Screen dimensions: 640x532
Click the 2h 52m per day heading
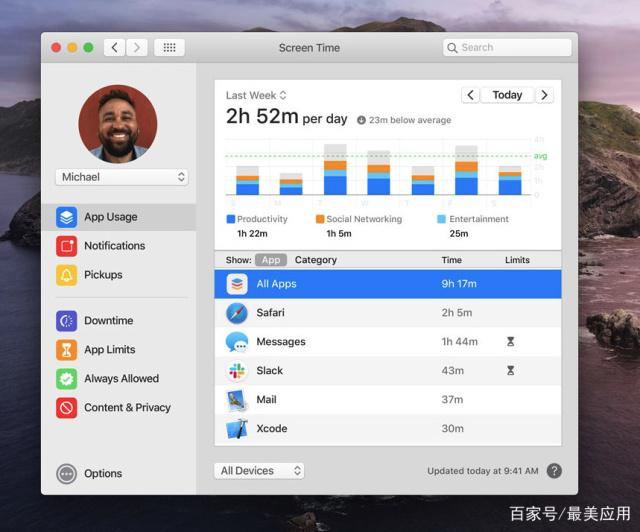pyautogui.click(x=286, y=117)
